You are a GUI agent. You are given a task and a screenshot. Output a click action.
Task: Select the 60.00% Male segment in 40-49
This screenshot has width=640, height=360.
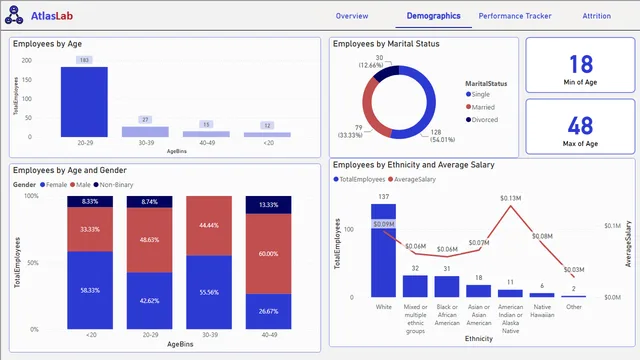268,254
